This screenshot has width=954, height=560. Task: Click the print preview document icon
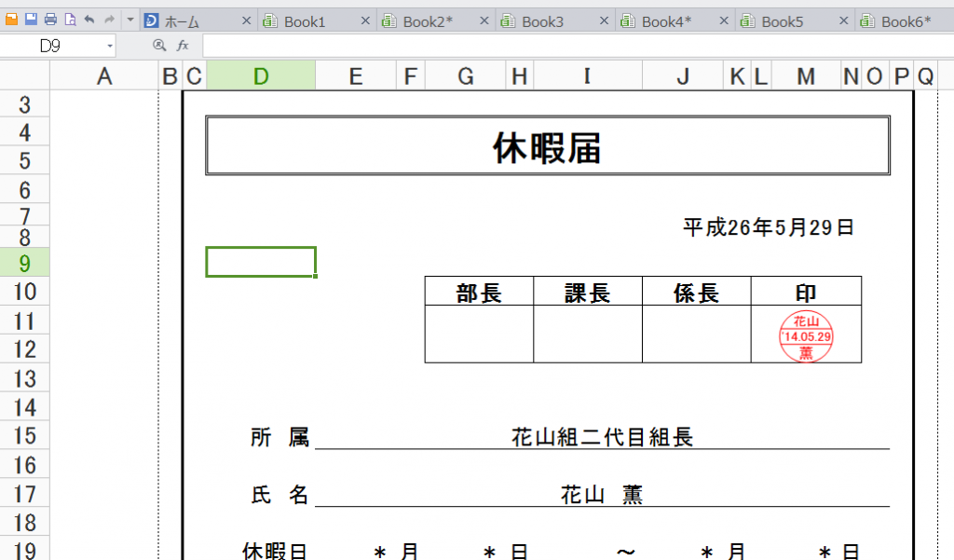click(70, 20)
